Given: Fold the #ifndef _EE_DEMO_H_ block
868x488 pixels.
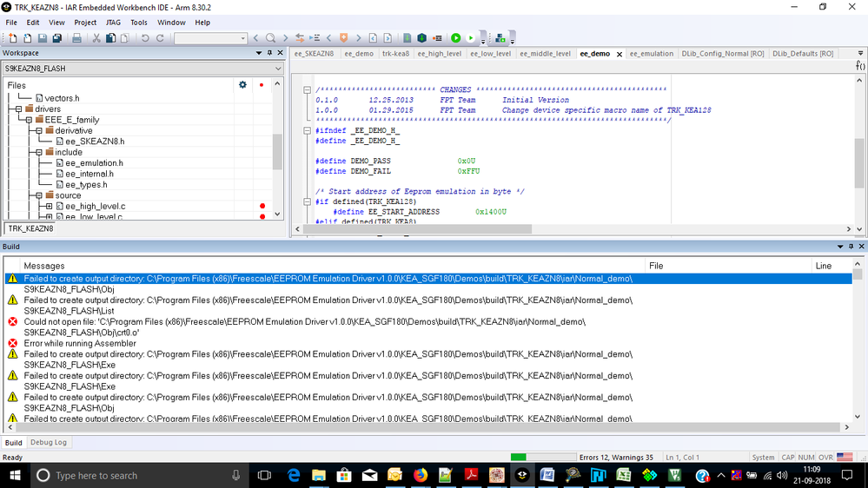Looking at the screenshot, I should (x=308, y=130).
